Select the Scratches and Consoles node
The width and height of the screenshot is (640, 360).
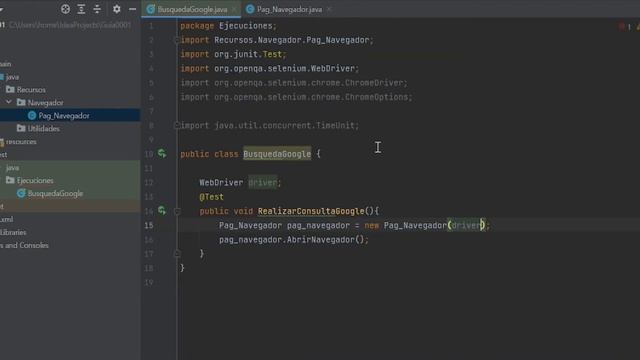pos(24,245)
